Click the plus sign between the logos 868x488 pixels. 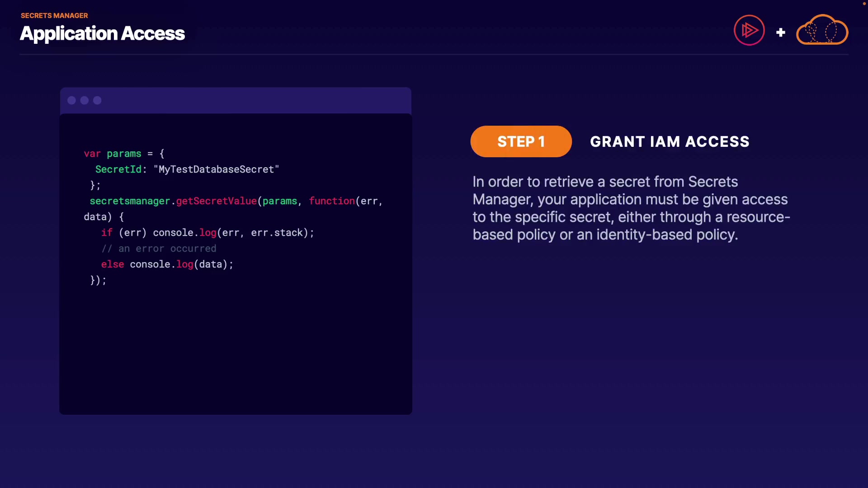pos(780,33)
